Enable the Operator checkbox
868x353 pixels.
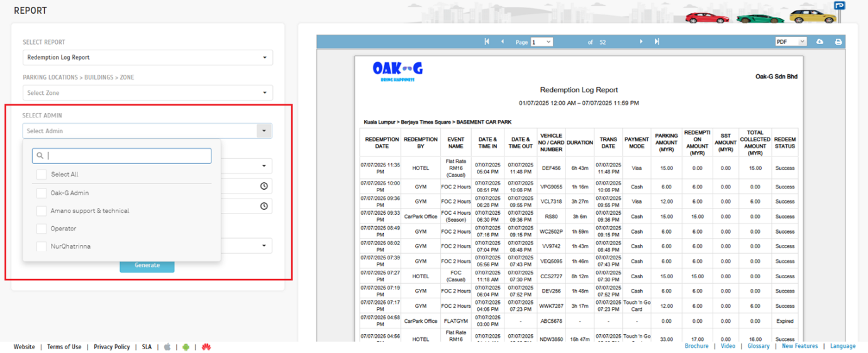point(42,229)
